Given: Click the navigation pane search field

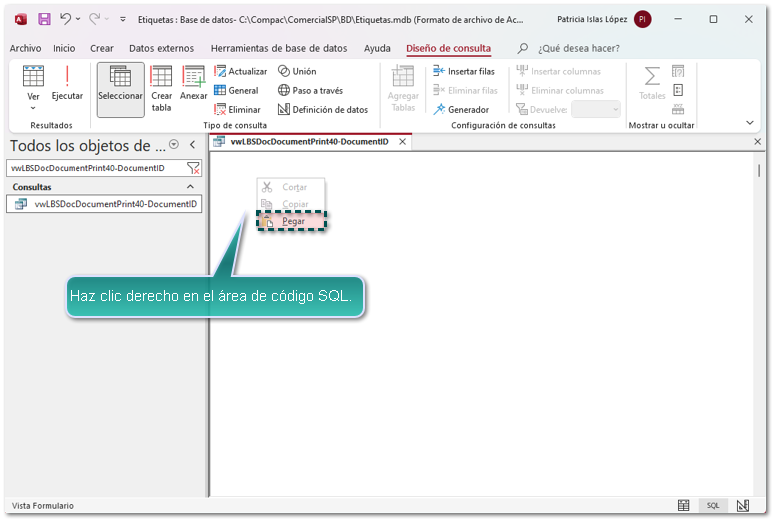Looking at the screenshot, I should pyautogui.click(x=95, y=168).
